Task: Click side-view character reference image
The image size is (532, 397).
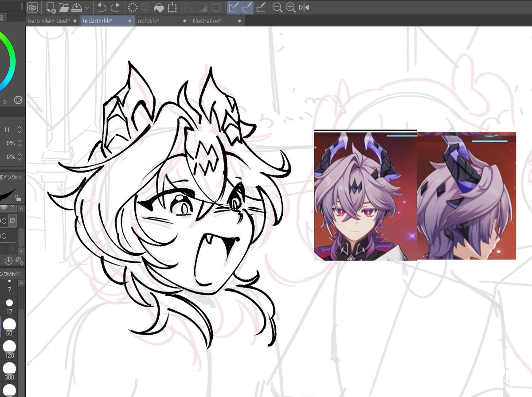Action: coord(466,196)
